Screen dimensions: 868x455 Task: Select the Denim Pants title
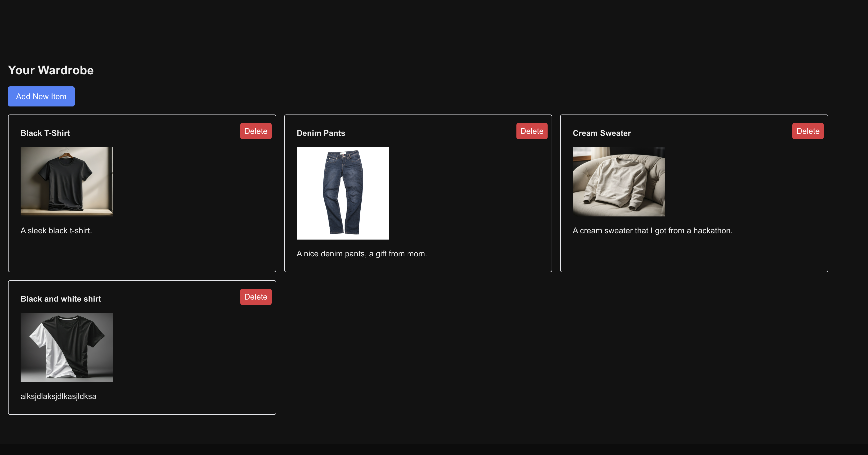(321, 133)
